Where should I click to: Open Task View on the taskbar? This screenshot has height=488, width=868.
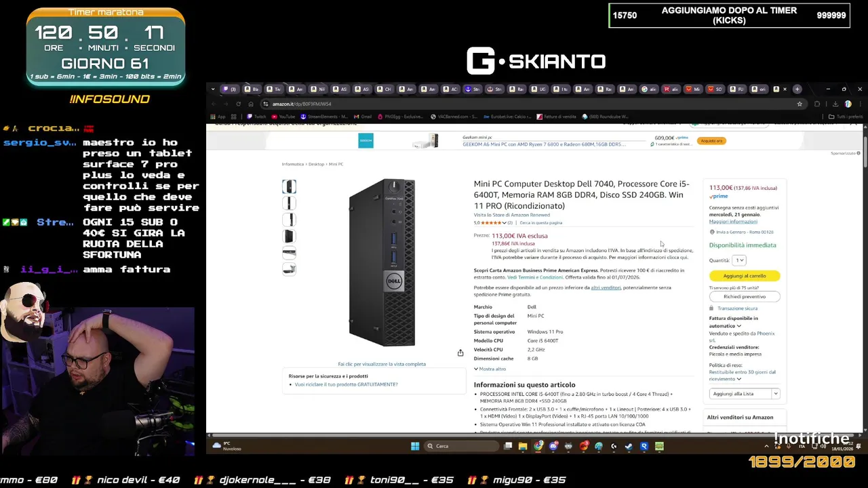tap(508, 446)
